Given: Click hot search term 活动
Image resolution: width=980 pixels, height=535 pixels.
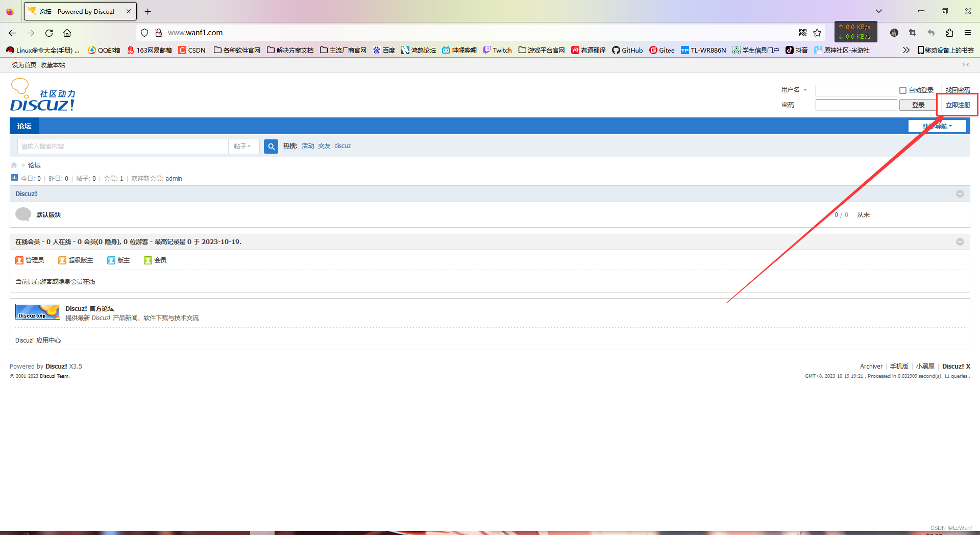Looking at the screenshot, I should 308,146.
